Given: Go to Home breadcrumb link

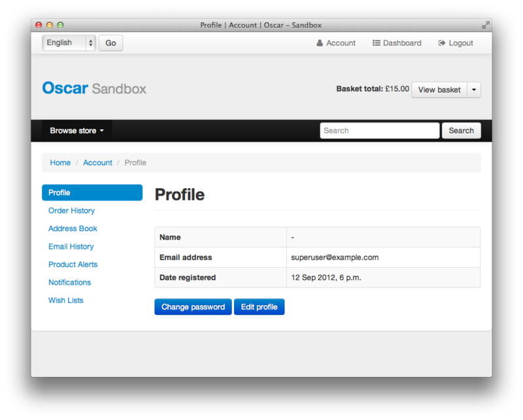Looking at the screenshot, I should pyautogui.click(x=60, y=163).
